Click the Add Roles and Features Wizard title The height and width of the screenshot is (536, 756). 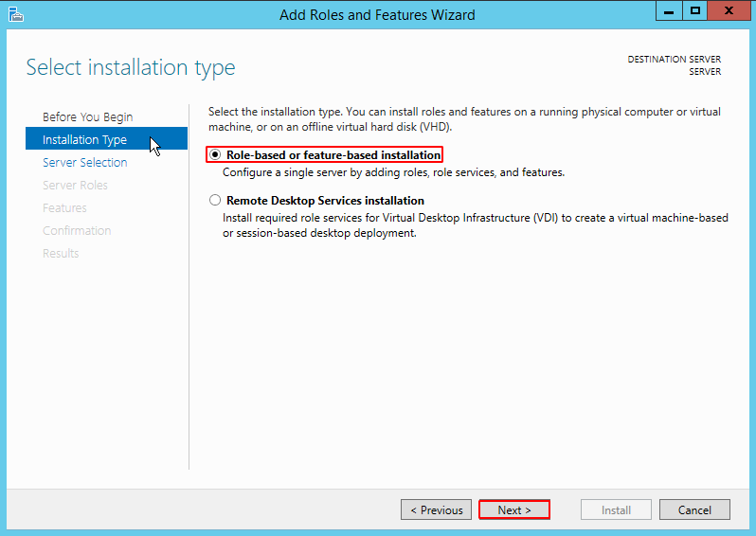pyautogui.click(x=377, y=15)
